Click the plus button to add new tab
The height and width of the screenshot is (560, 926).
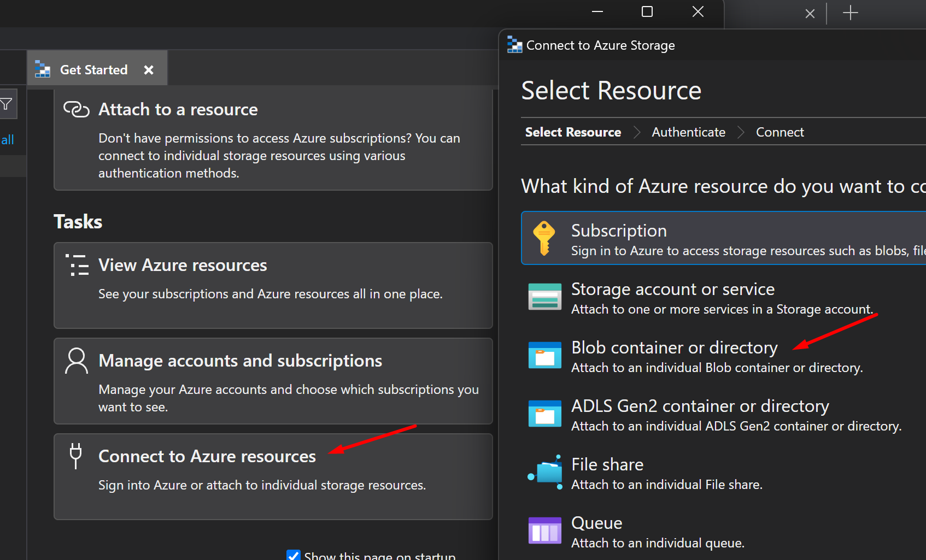click(850, 13)
